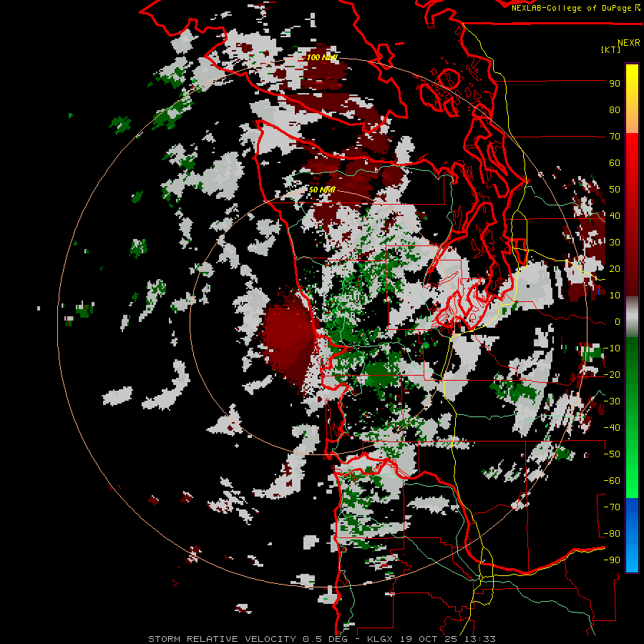Click the -40 value on the velocity scale
644x644 pixels.
[612, 428]
